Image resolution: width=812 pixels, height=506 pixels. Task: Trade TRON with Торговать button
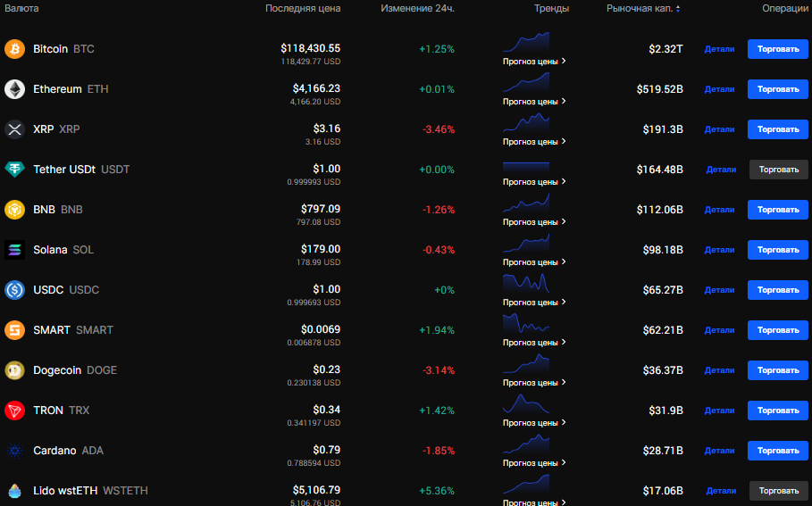(778, 411)
